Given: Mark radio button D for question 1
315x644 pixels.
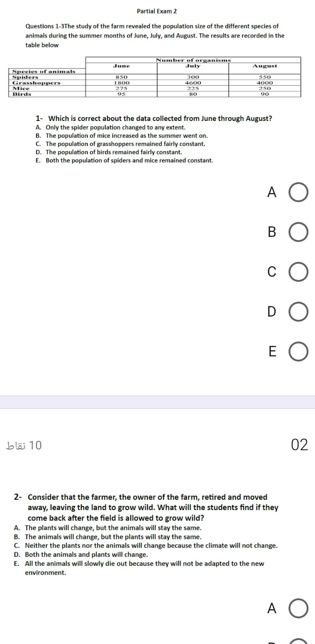Looking at the screenshot, I should point(299,312).
